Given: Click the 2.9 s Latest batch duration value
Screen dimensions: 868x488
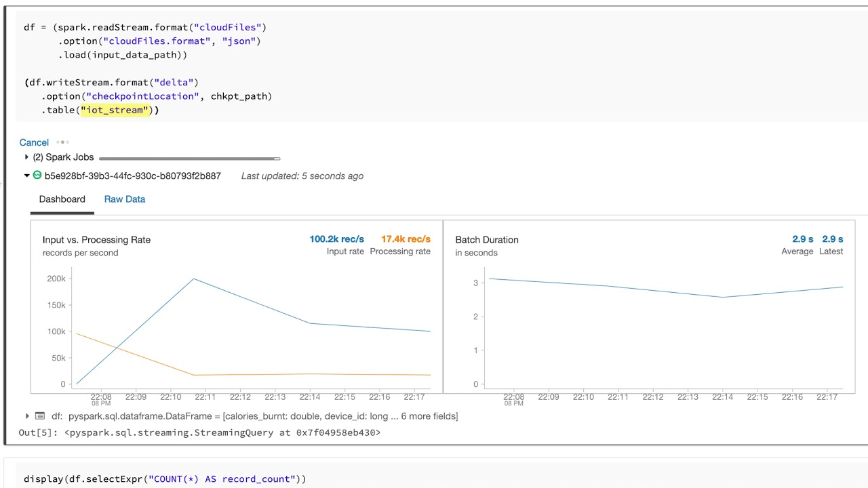Looking at the screenshot, I should (833, 239).
